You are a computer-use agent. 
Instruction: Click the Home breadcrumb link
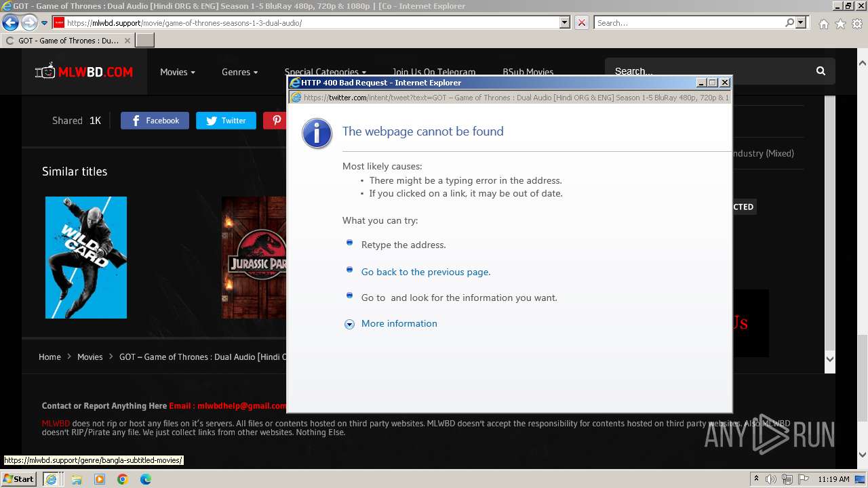pos(50,357)
